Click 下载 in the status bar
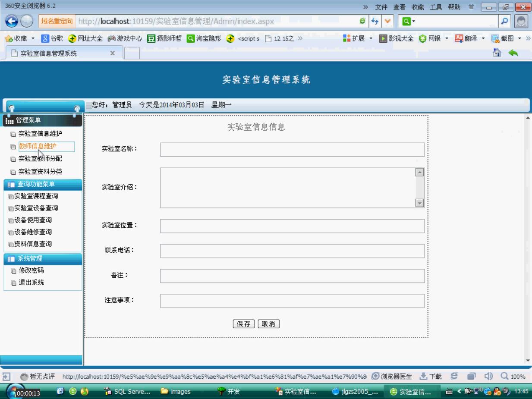Image resolution: width=532 pixels, height=399 pixels. (x=431, y=377)
